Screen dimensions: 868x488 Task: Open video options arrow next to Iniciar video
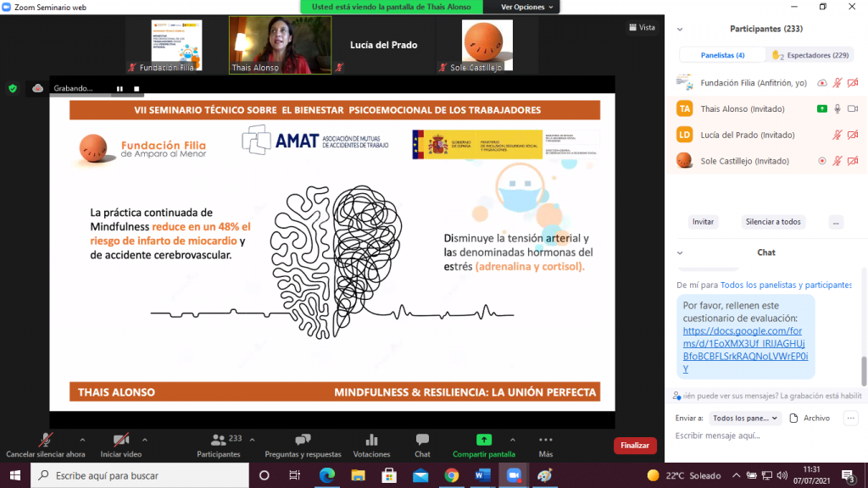(144, 440)
